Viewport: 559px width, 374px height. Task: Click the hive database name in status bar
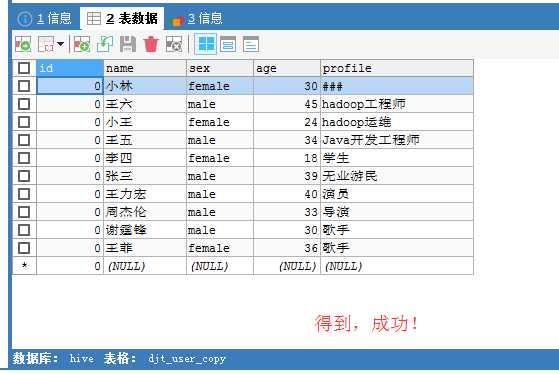coord(82,359)
